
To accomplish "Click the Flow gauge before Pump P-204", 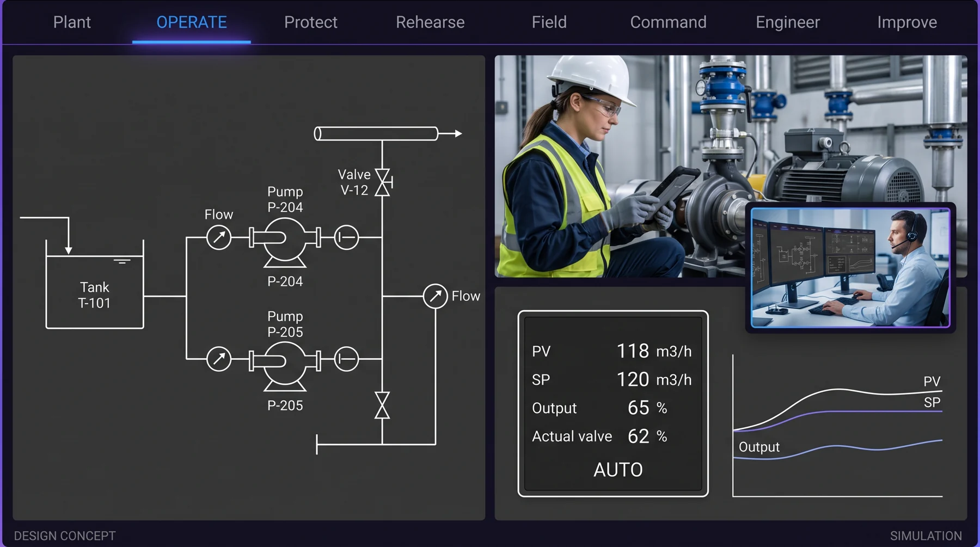I will click(219, 237).
